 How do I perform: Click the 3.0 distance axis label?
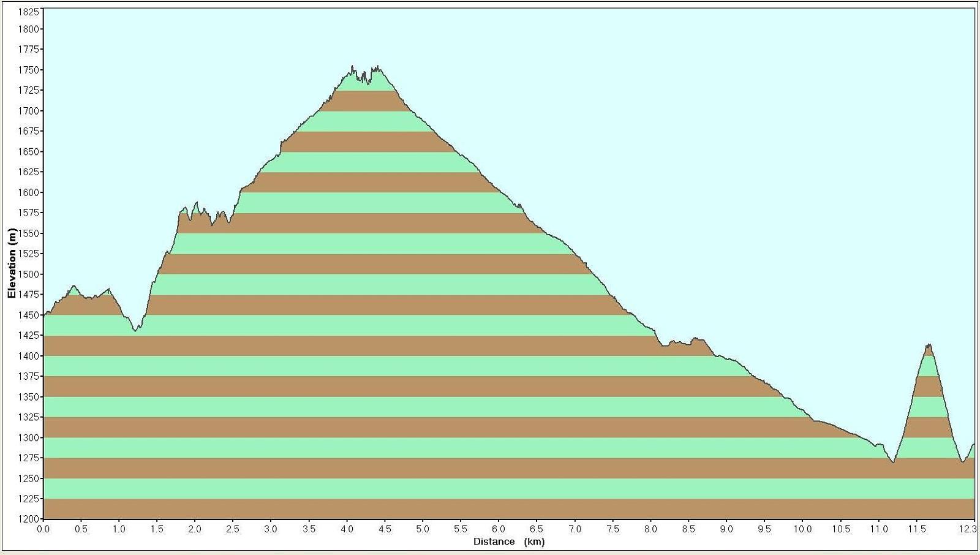click(x=271, y=529)
